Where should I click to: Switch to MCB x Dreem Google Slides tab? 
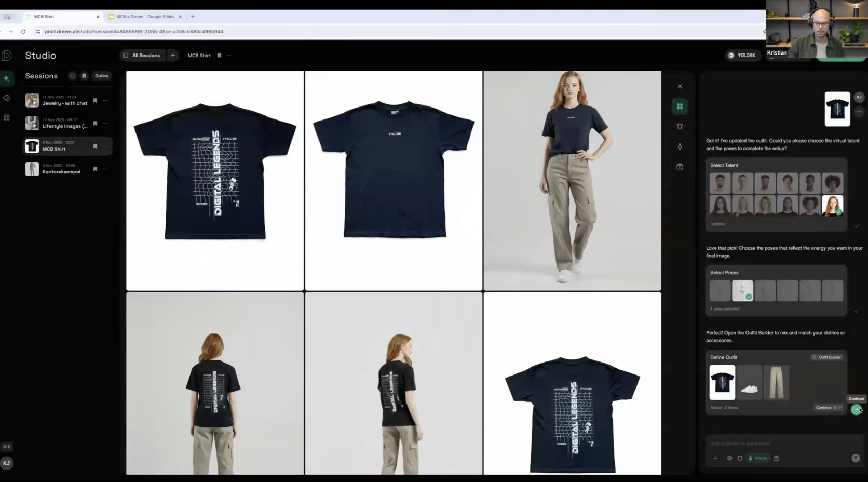click(x=145, y=17)
